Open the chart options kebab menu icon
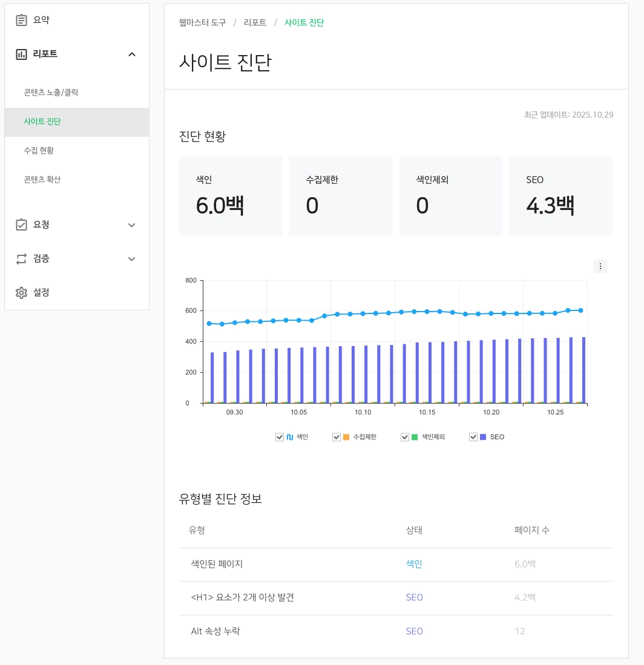Image resolution: width=644 pixels, height=665 pixels. (x=600, y=266)
